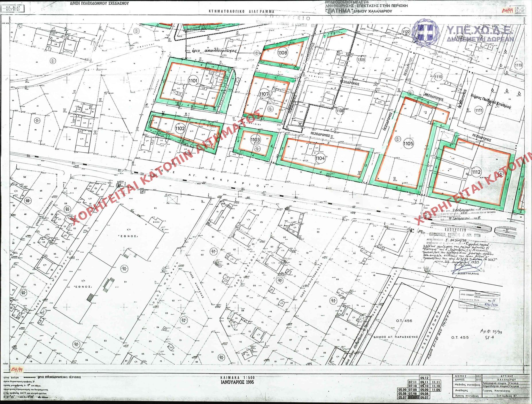Click the circled 1103 block marker
The width and height of the screenshot is (532, 404).
click(255, 140)
